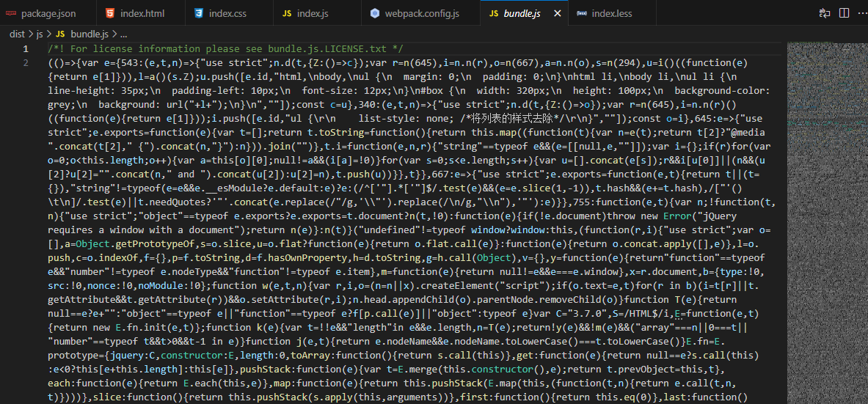Close the bundle.js tab
This screenshot has width=868, height=404.
pyautogui.click(x=558, y=13)
